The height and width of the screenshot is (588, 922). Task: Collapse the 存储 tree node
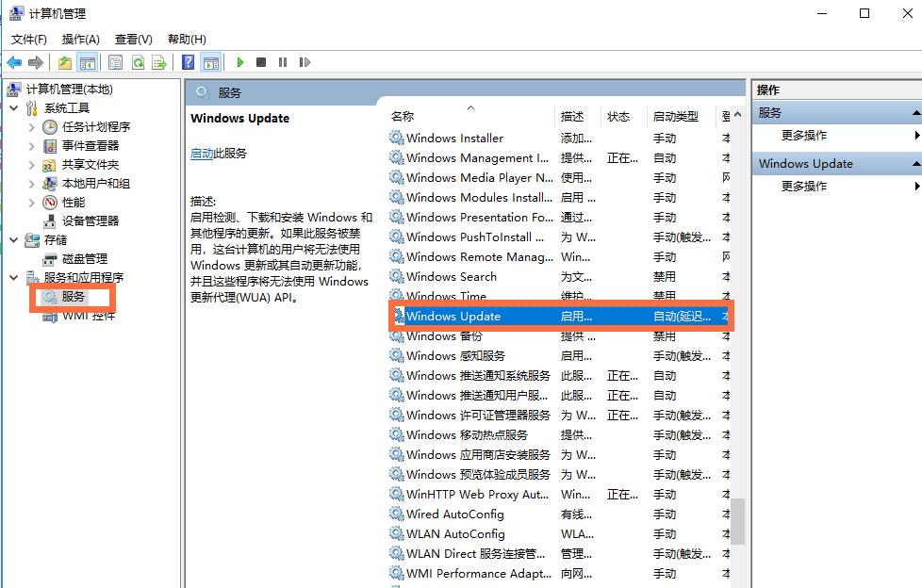click(x=14, y=240)
